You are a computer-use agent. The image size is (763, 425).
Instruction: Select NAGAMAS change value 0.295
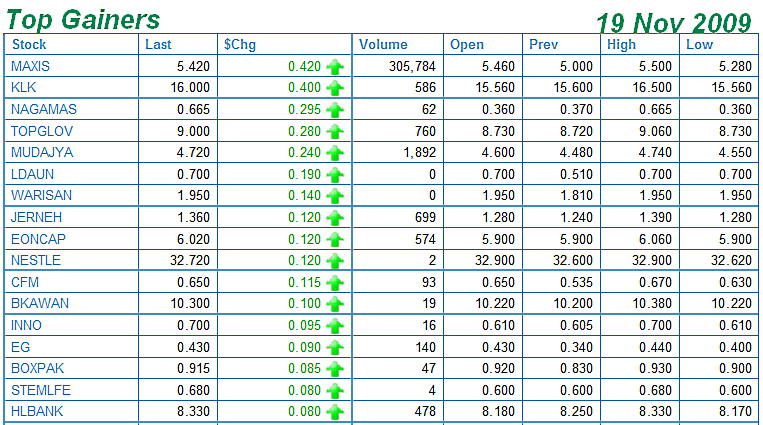click(304, 109)
